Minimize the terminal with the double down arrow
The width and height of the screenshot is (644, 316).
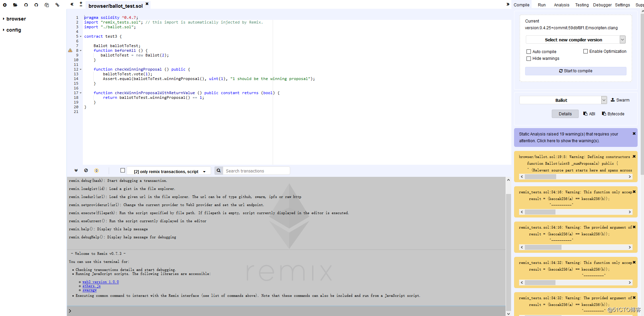(76, 170)
